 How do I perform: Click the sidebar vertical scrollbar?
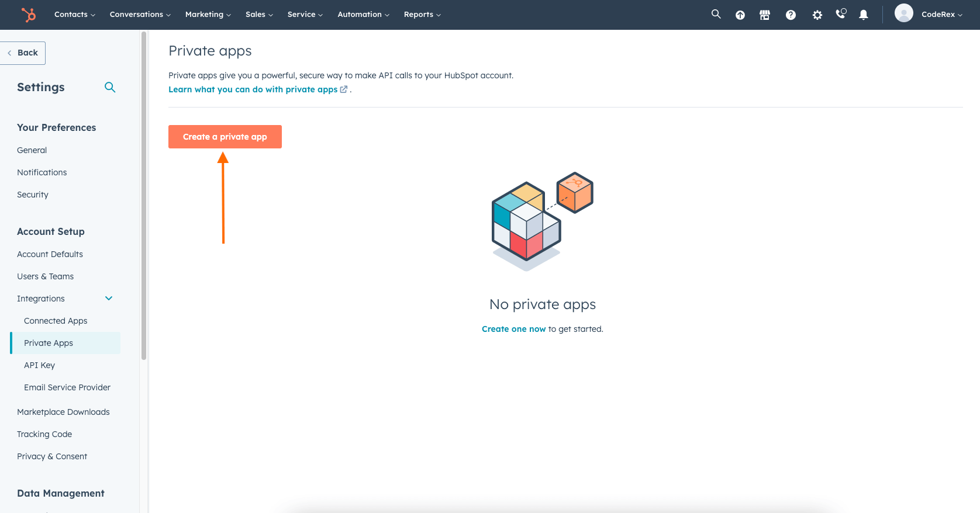[x=144, y=196]
